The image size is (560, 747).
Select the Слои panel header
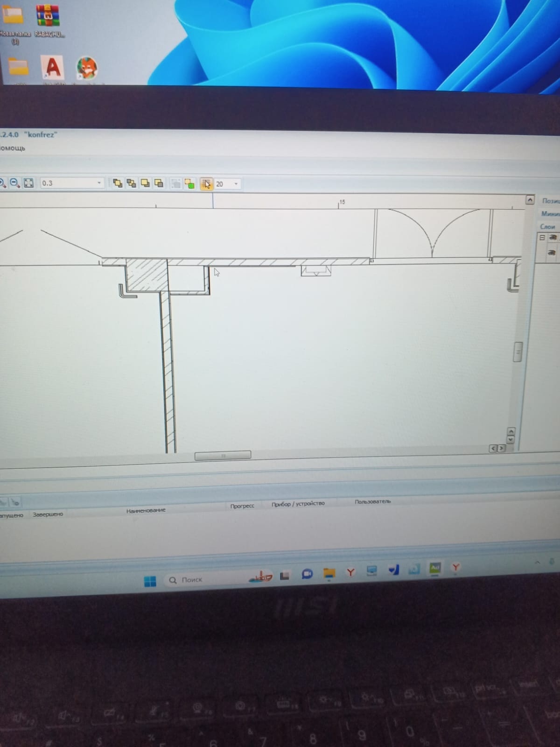(x=547, y=226)
